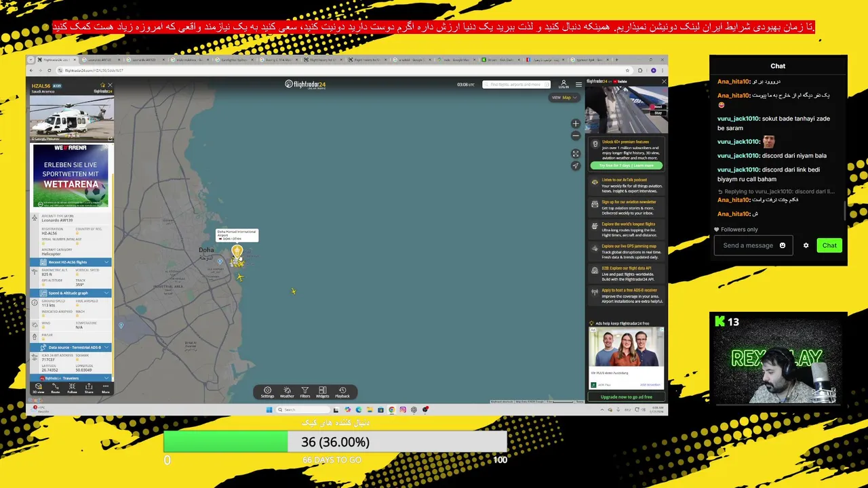Bookmark this page with the star icon
The height and width of the screenshot is (488, 868).
pyautogui.click(x=629, y=70)
